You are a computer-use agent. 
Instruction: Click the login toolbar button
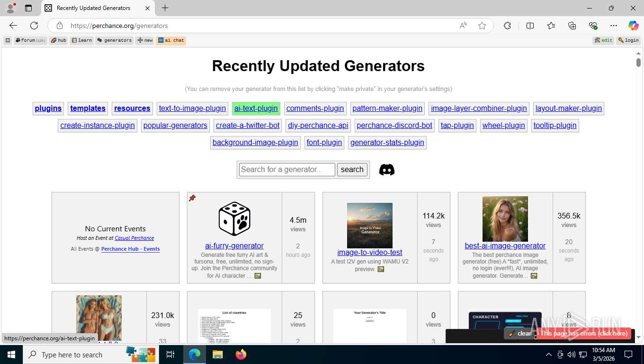click(x=628, y=40)
